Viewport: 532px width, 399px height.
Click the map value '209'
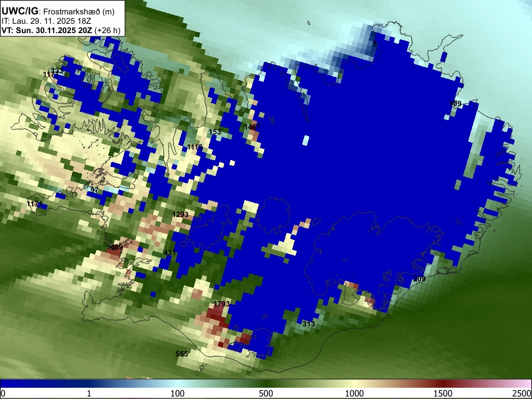419,279
